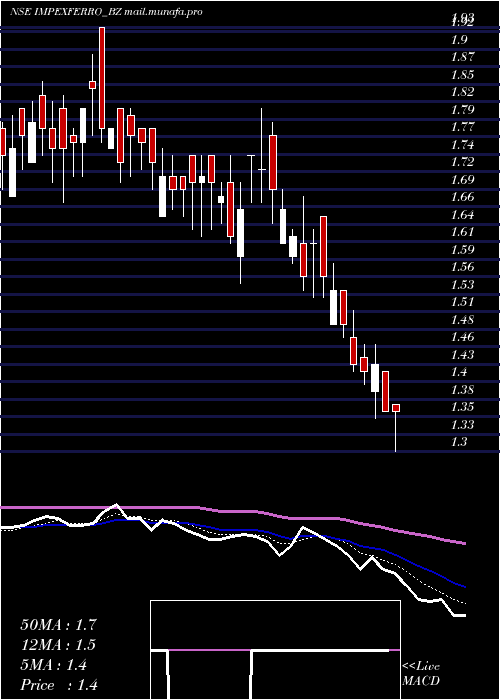Click the 1.87 price axis label

coord(462,57)
